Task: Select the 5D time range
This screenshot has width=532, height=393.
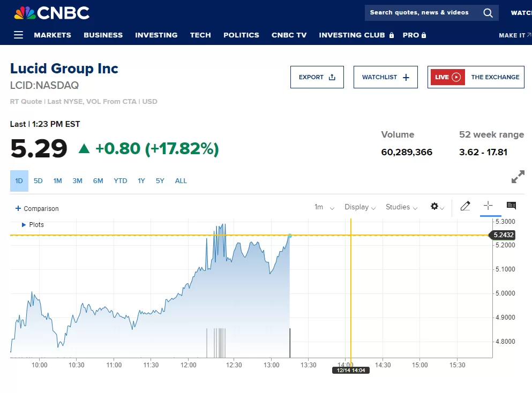Action: pyautogui.click(x=38, y=181)
